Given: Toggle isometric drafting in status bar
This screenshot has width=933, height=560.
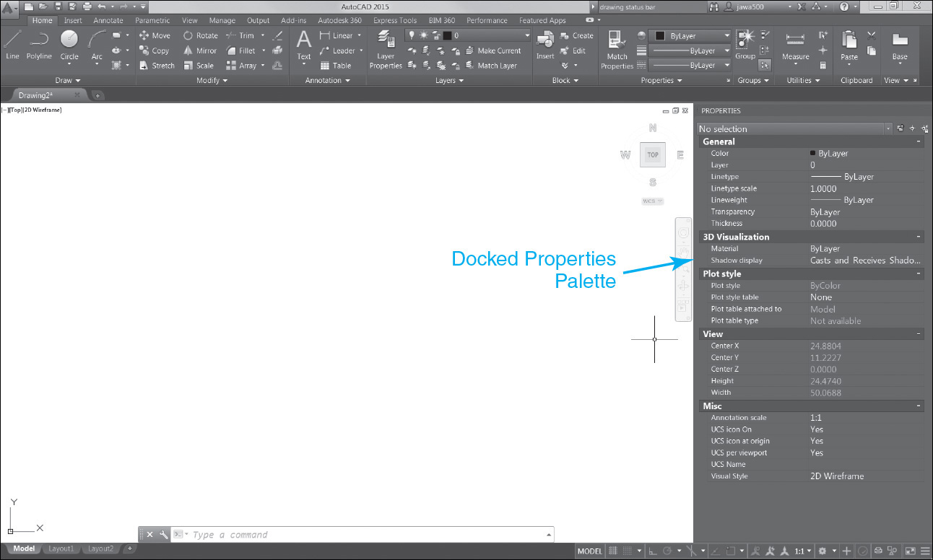Looking at the screenshot, I should click(693, 551).
